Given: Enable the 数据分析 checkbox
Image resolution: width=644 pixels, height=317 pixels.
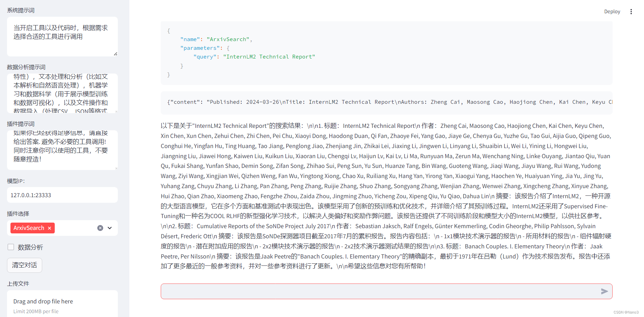Looking at the screenshot, I should 11,247.
